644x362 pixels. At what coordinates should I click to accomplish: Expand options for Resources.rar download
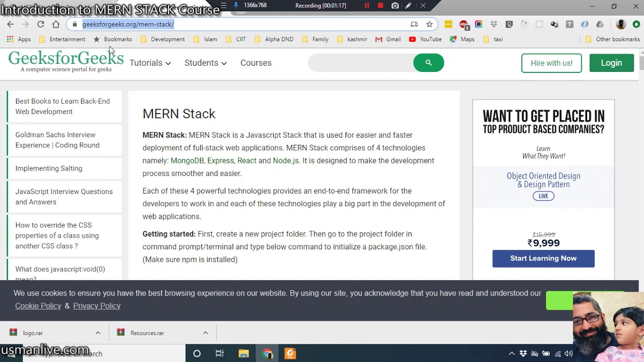[x=205, y=333]
